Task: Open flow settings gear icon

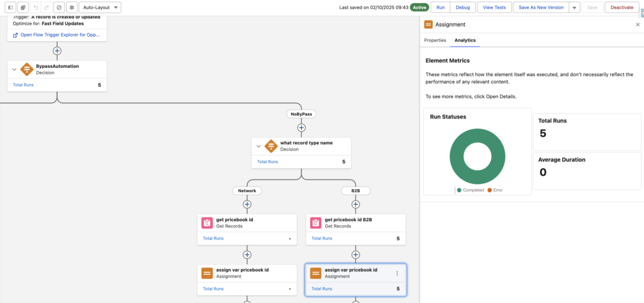Action: [70, 8]
